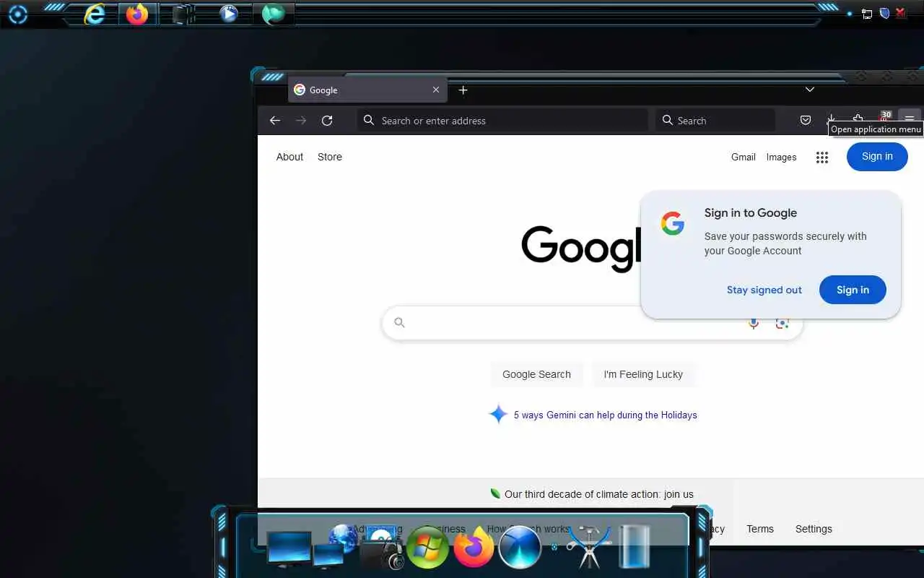Search by voice microphone icon

[x=754, y=324]
